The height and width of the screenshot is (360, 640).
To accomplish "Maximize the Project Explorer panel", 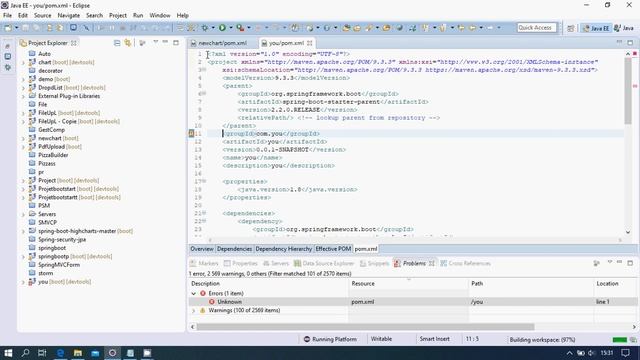I will click(176, 42).
